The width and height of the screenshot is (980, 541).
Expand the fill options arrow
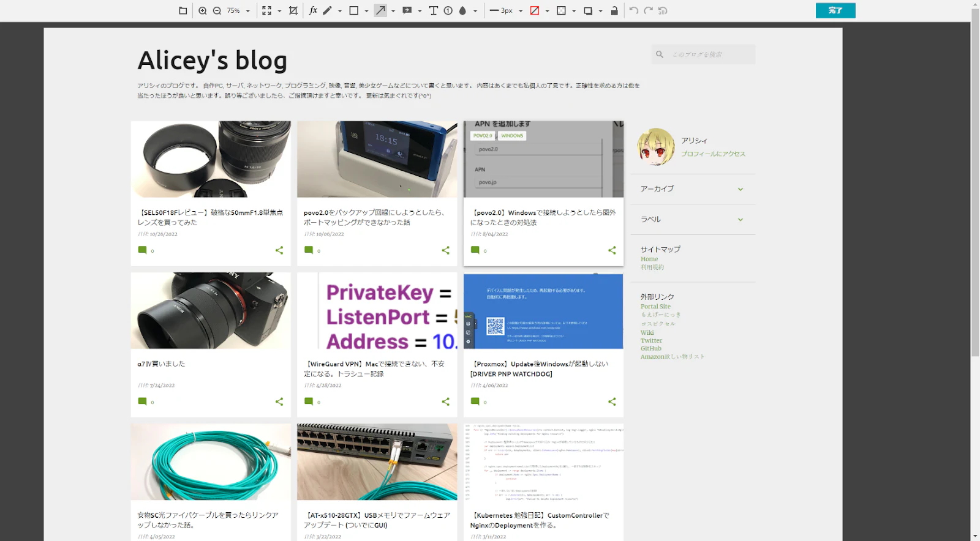pos(574,11)
